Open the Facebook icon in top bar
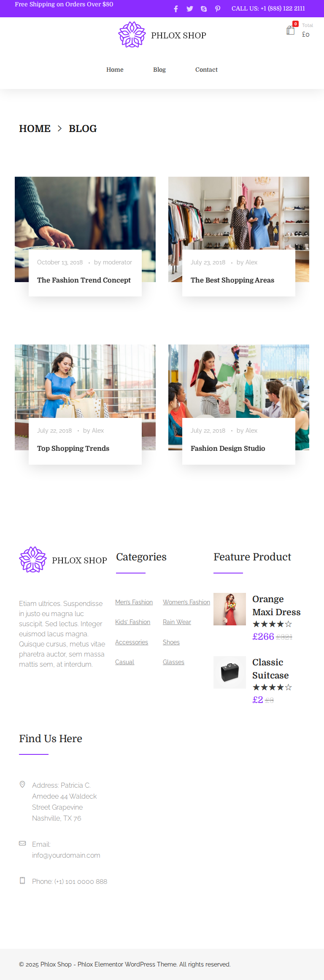Screen dimensions: 324x980 pos(176,9)
